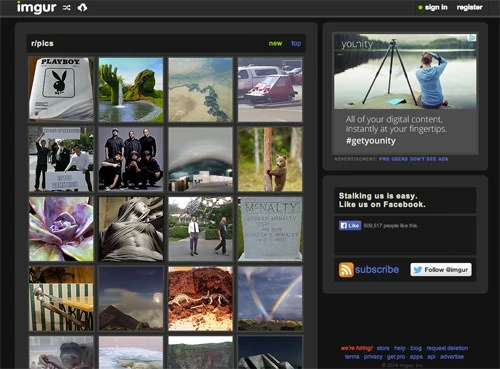Open the sign in link
Screen dimensions: 500x369
pyautogui.click(x=436, y=7)
